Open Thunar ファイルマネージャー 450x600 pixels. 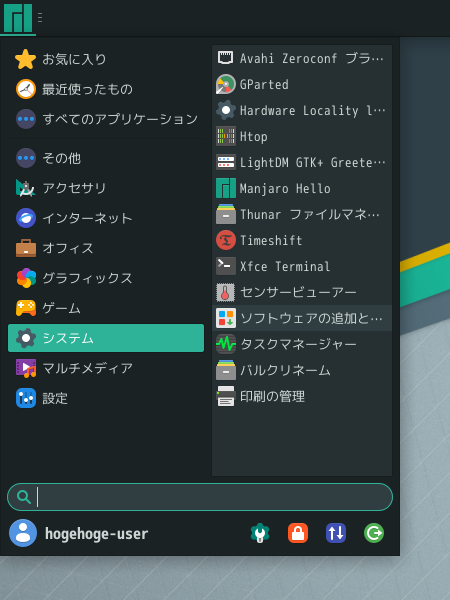pyautogui.click(x=302, y=214)
